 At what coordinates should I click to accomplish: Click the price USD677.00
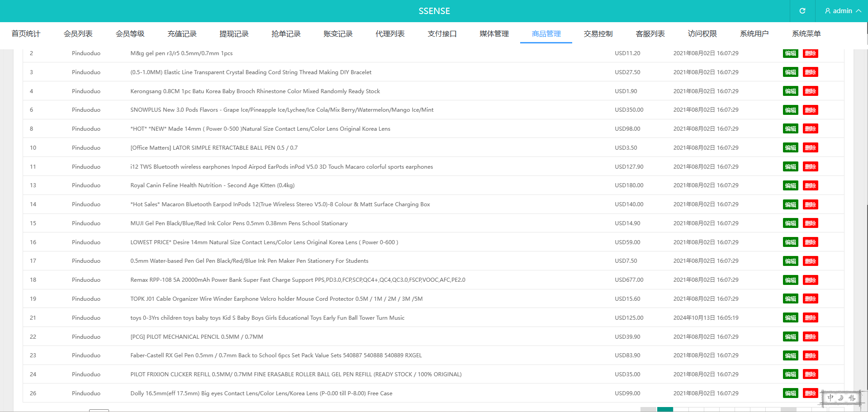pyautogui.click(x=629, y=280)
